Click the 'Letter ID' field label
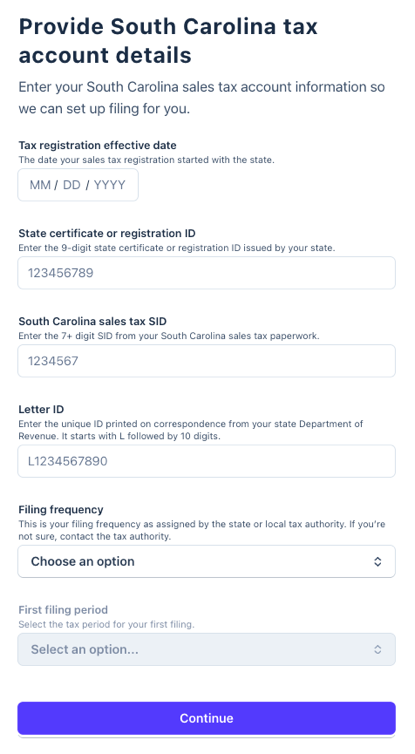This screenshot has height=754, width=415. tap(41, 409)
